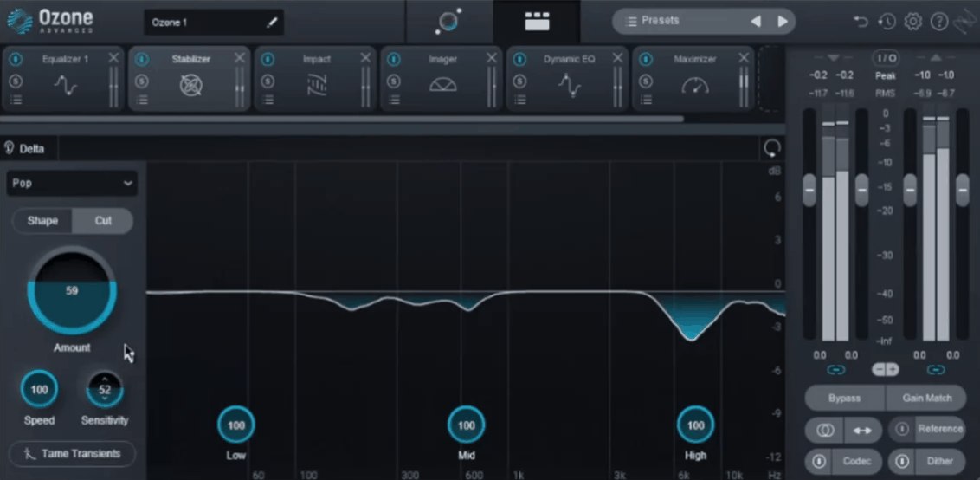Open Imager module preset list

coord(395,100)
